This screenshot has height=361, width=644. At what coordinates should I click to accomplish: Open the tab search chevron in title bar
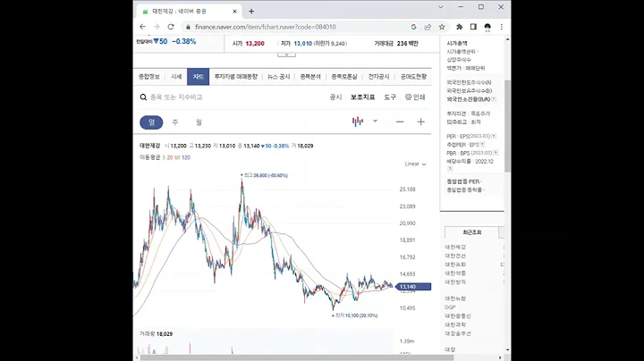pos(441,7)
